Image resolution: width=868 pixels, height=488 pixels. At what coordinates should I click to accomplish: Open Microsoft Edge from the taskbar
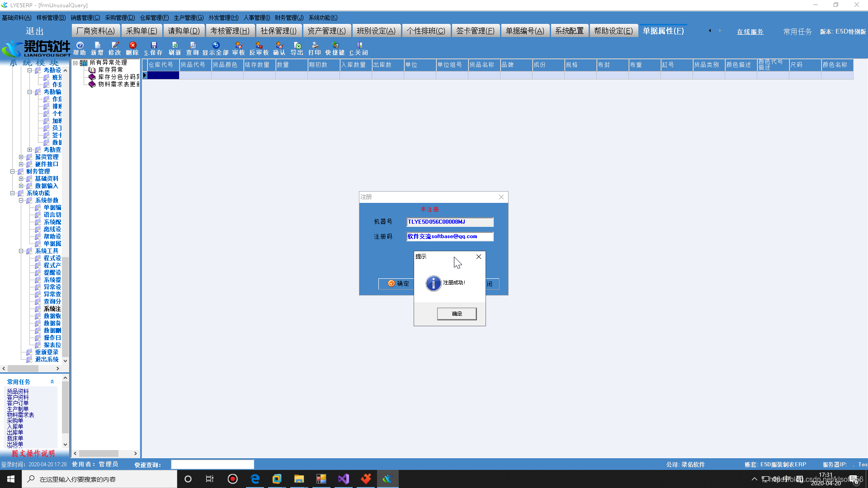[255, 479]
